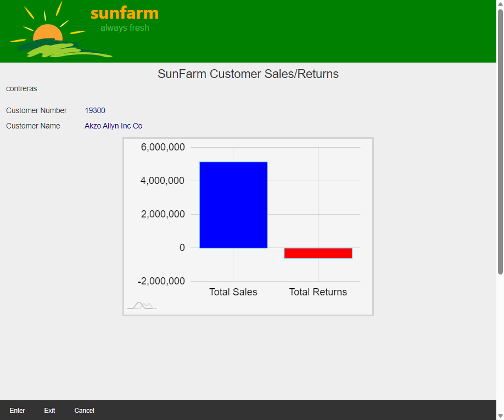Click the contreras user name text
504x420 pixels.
click(21, 88)
